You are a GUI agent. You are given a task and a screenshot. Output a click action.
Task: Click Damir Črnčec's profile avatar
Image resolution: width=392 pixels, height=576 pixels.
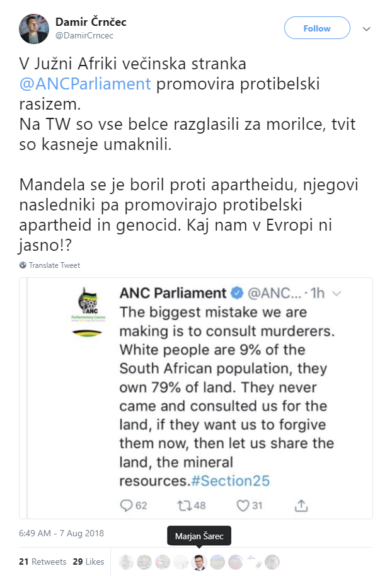(34, 28)
